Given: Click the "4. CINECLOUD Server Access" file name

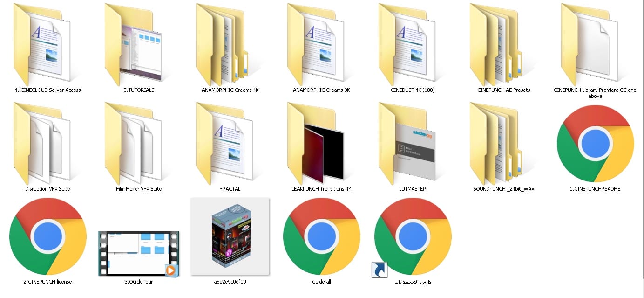Looking at the screenshot, I should pyautogui.click(x=47, y=90).
